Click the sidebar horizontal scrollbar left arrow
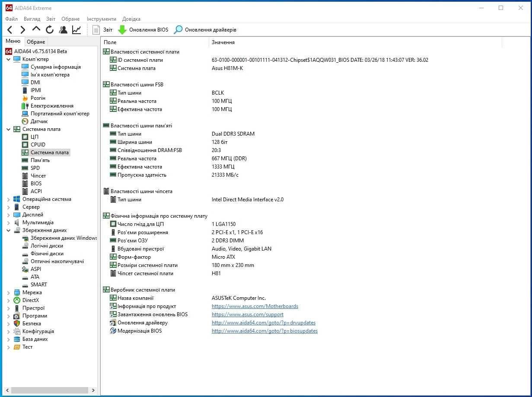The width and height of the screenshot is (532, 397). point(7,390)
